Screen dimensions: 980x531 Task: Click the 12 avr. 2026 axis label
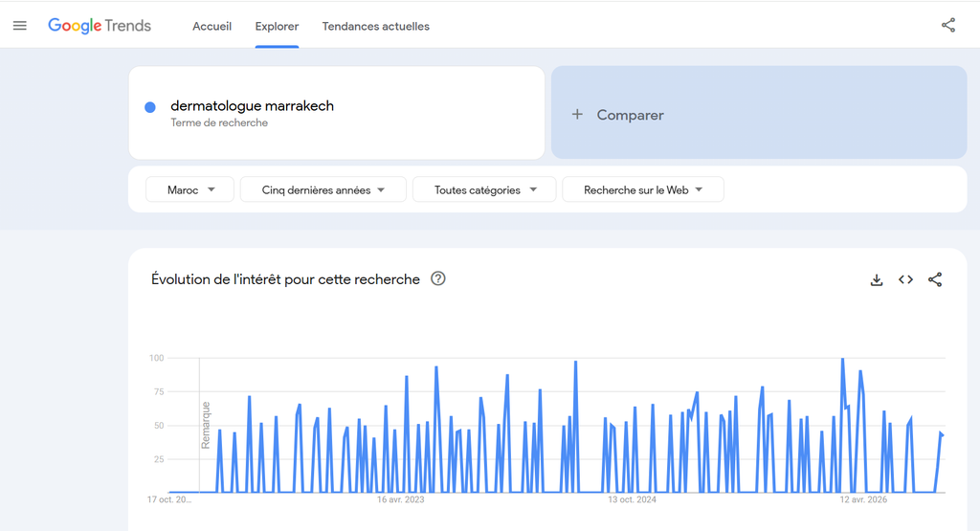(863, 499)
